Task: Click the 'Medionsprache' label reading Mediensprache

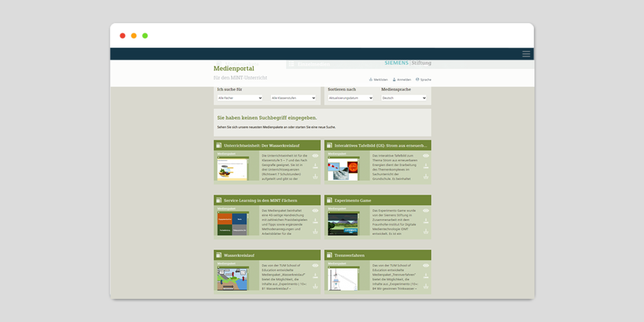Action: click(396, 89)
